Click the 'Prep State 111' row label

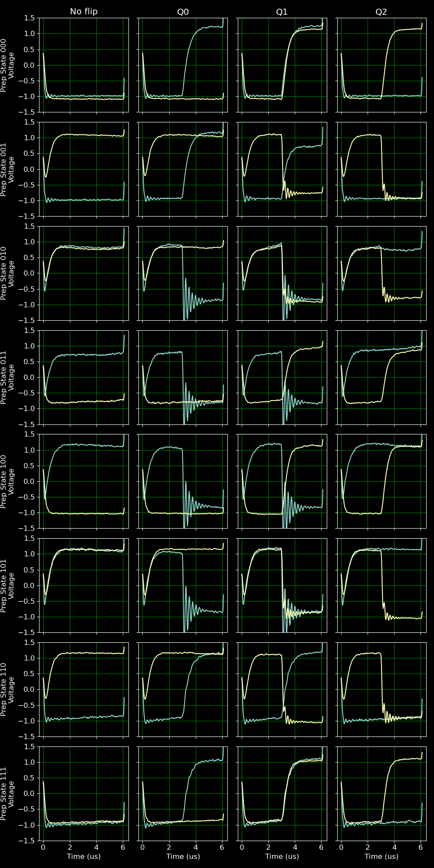click(4, 793)
